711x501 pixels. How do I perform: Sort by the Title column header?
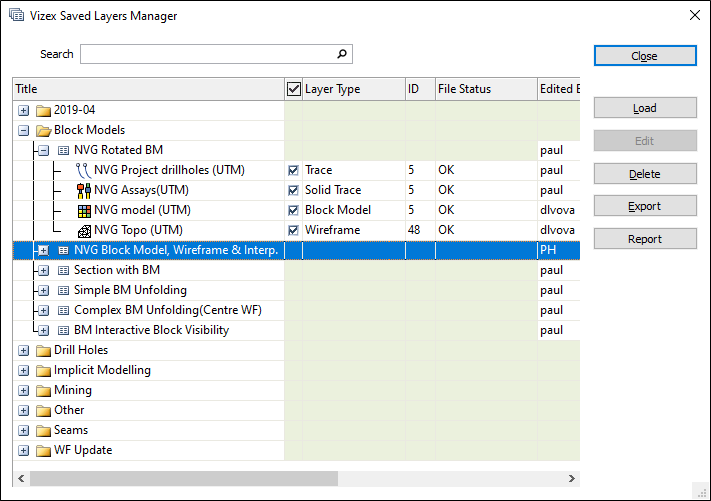click(x=148, y=89)
